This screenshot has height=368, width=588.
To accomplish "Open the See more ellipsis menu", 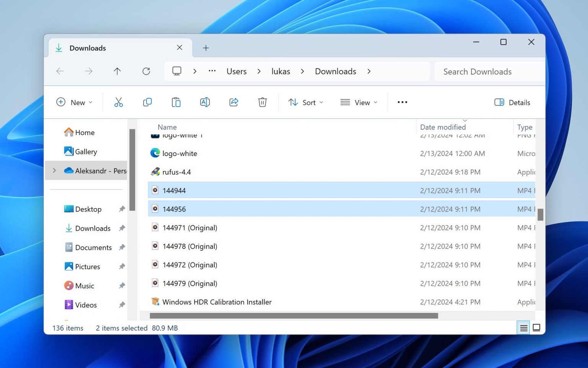I will click(402, 102).
